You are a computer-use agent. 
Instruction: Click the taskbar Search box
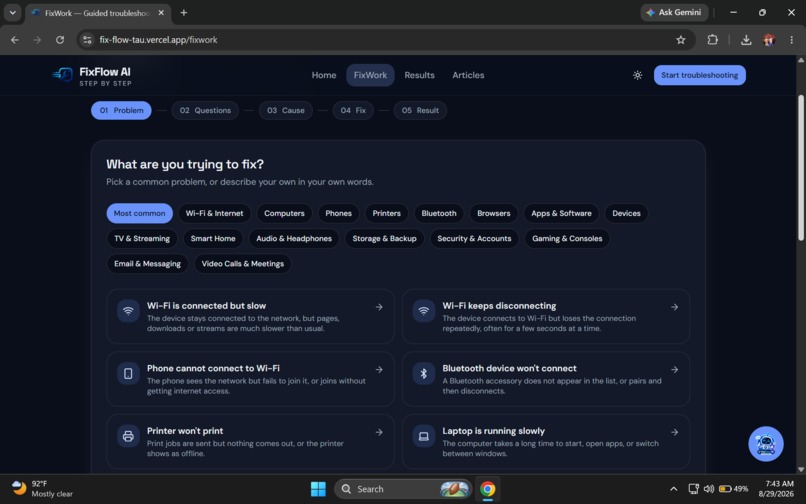403,489
